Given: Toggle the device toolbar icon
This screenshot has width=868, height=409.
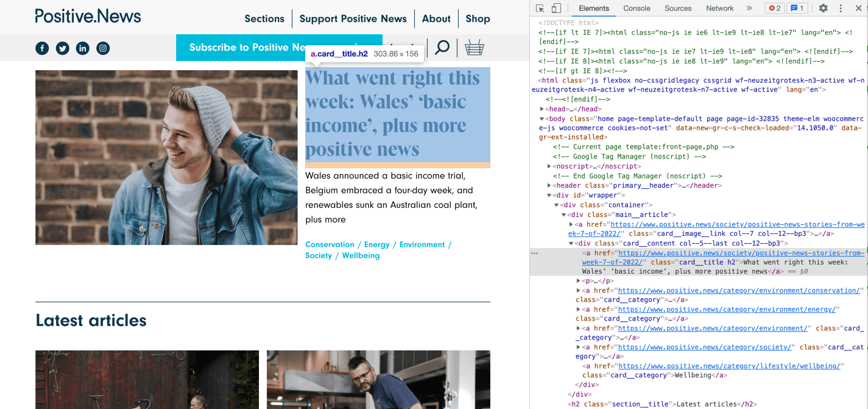Looking at the screenshot, I should (x=556, y=9).
